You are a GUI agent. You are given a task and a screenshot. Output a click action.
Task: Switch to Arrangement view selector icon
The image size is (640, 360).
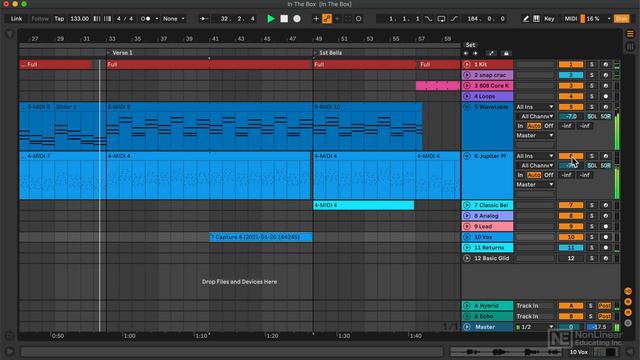(x=630, y=34)
